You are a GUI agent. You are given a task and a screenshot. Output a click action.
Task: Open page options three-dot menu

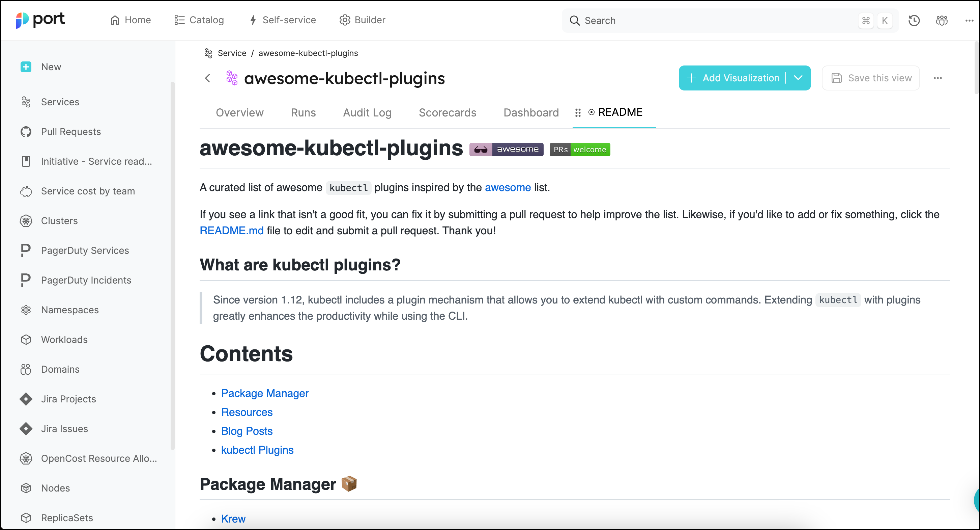(x=938, y=78)
